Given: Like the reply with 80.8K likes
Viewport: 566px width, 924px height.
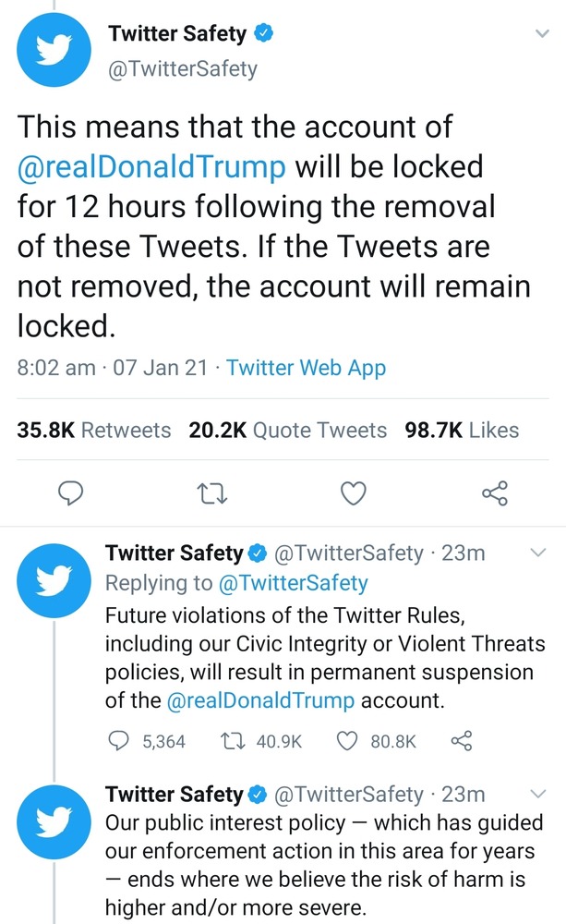Looking at the screenshot, I should pos(347,741).
